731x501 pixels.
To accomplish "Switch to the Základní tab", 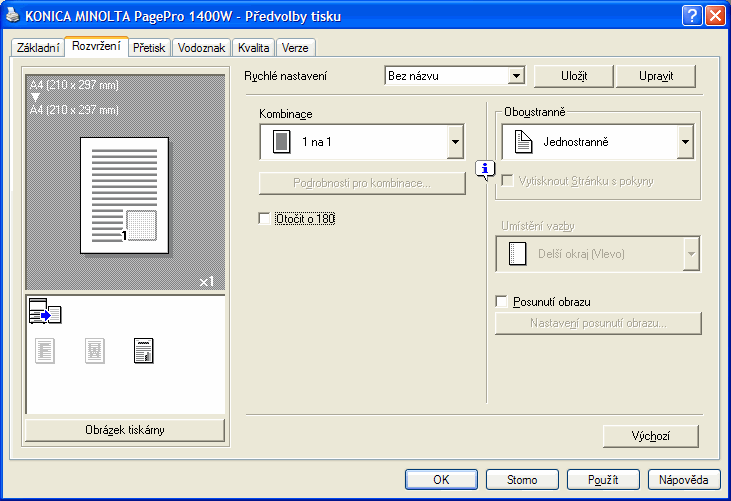I will click(39, 47).
